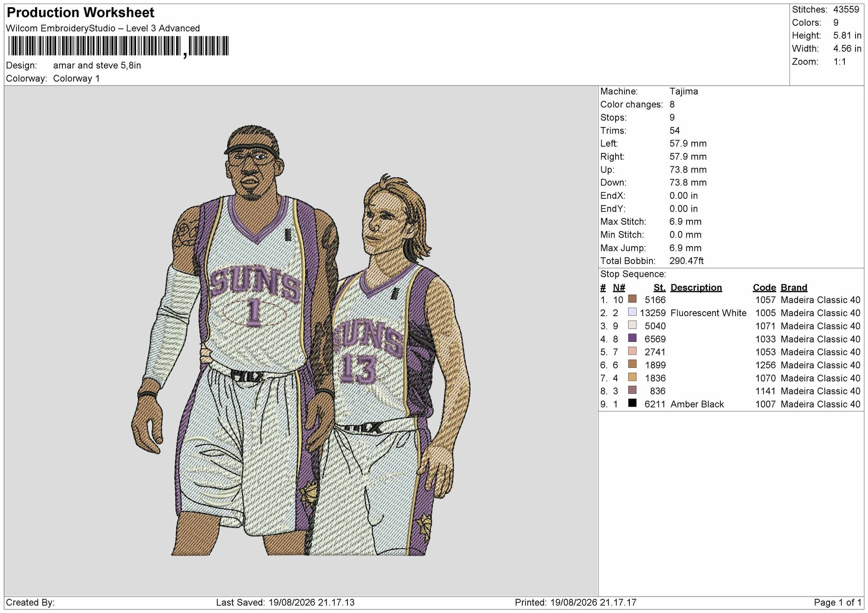Select the gold swatch for code 1070
This screenshot has width=868, height=613.
tap(632, 377)
